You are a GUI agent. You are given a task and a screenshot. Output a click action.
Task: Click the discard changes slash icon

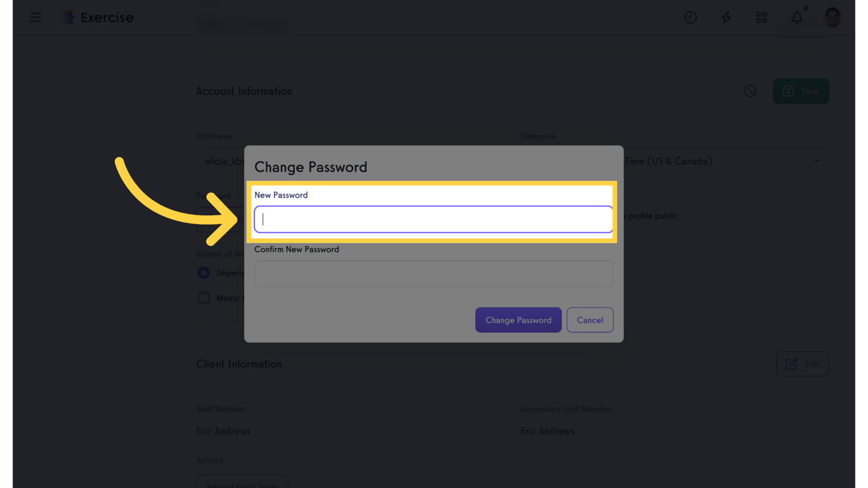[750, 91]
